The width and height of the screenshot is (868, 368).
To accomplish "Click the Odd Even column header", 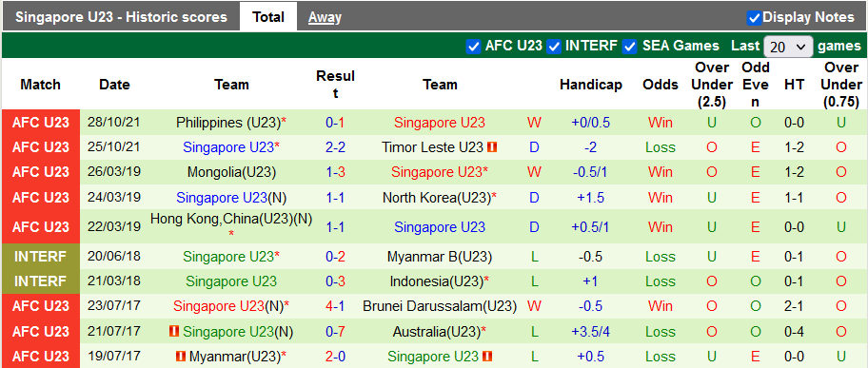I will point(756,85).
